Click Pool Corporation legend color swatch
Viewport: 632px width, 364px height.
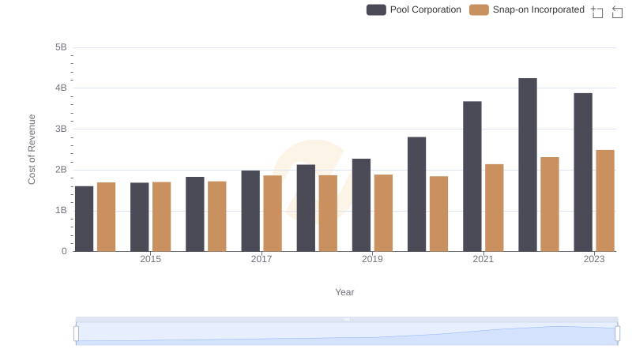[376, 9]
